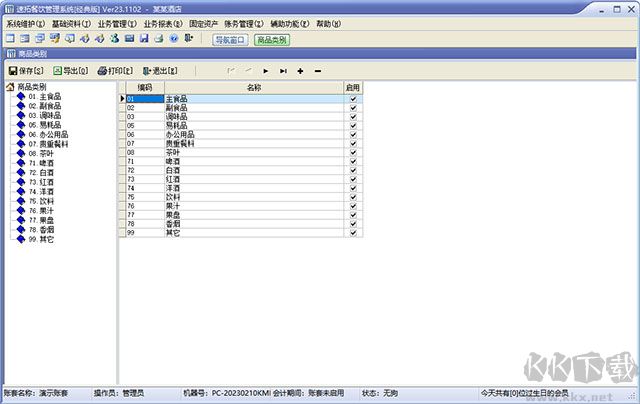Viewport: 640px width, 404px height.
Task: Select tree node 78.香烟
Action: pyautogui.click(x=41, y=230)
